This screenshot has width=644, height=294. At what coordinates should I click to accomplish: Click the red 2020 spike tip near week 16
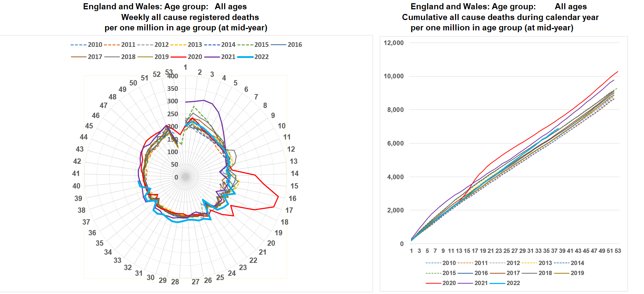click(279, 196)
